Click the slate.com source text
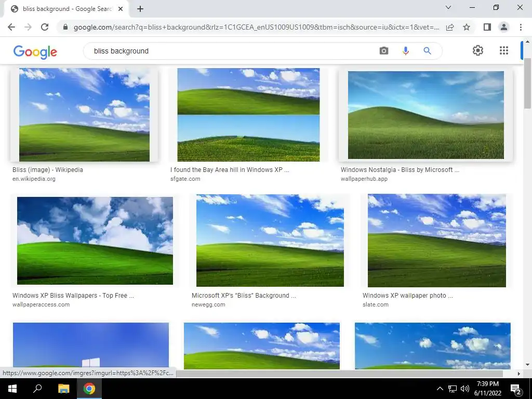Image resolution: width=532 pixels, height=399 pixels. (375, 304)
